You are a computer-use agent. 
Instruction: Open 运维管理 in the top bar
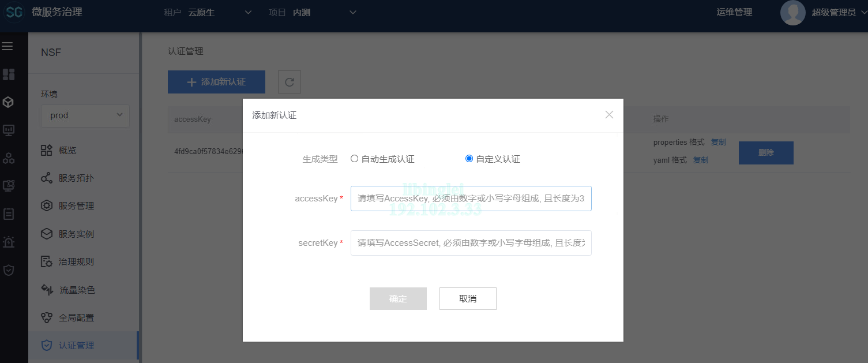coord(734,12)
